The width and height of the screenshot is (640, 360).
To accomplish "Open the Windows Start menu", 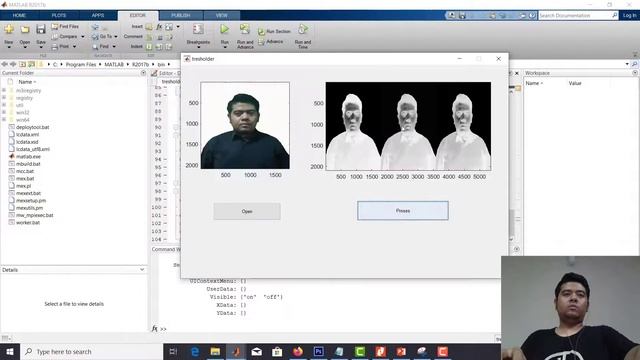I will (x=10, y=351).
